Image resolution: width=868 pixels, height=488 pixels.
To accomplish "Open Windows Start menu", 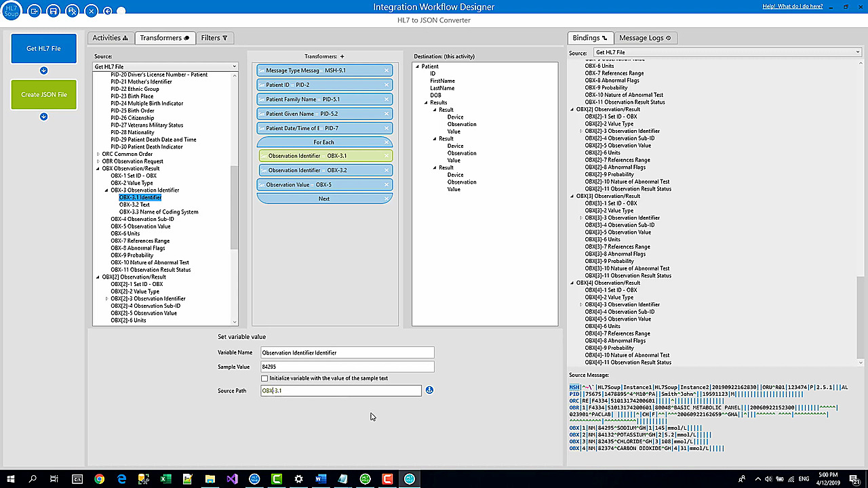I will [11, 479].
